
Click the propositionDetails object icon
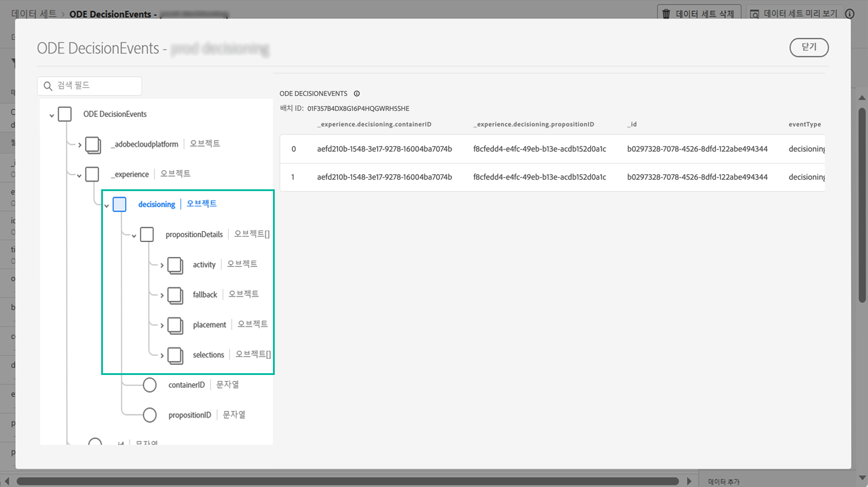(147, 234)
